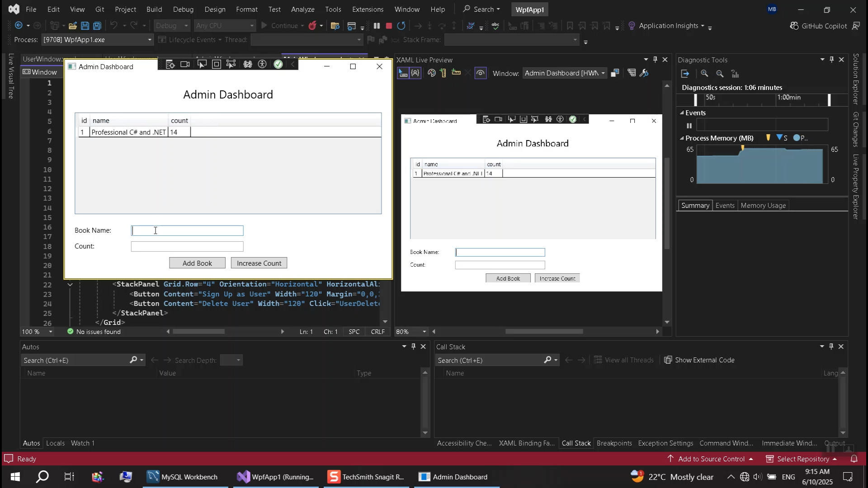
Task: Click the Hot Reload flame icon
Action: click(x=312, y=26)
